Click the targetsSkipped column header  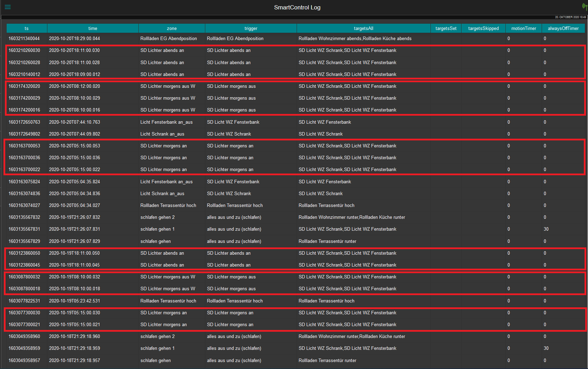click(483, 28)
